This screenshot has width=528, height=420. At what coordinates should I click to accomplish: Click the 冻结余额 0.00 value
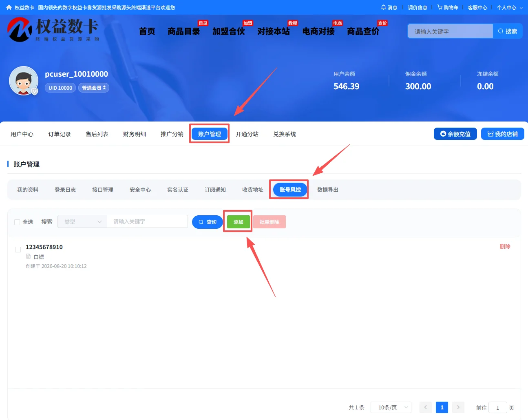[485, 86]
